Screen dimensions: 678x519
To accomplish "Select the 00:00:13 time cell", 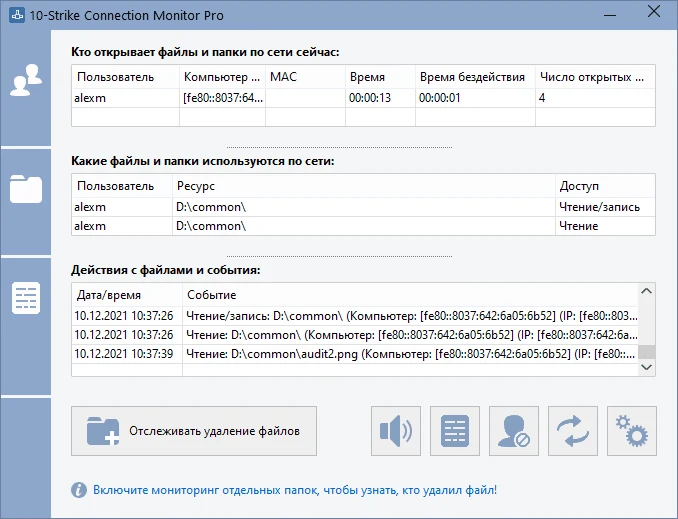I will click(x=381, y=98).
